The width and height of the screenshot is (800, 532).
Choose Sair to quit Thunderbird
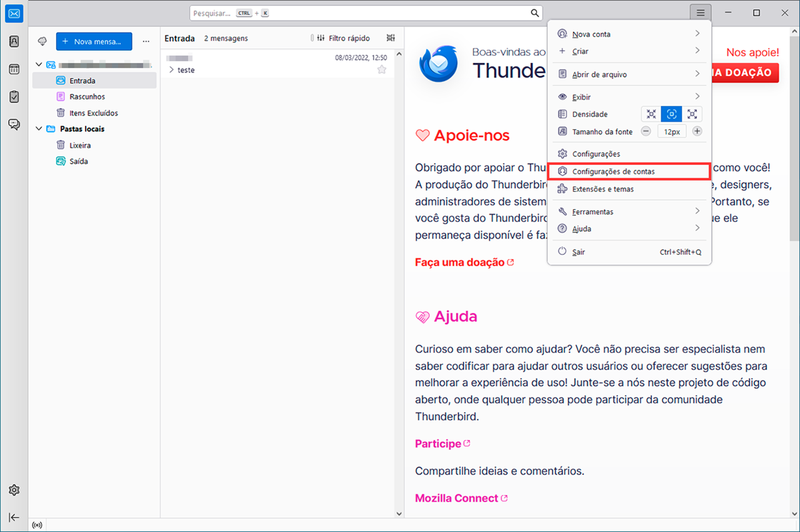click(629, 252)
